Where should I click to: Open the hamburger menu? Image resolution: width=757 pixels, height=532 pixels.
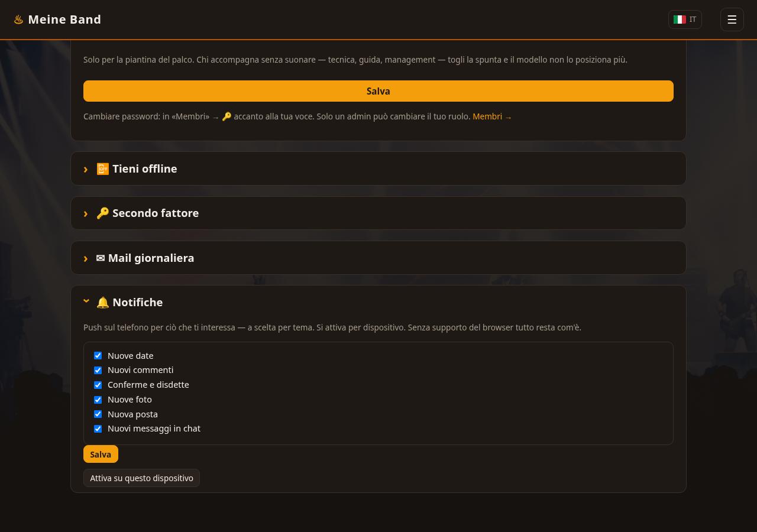(732, 20)
